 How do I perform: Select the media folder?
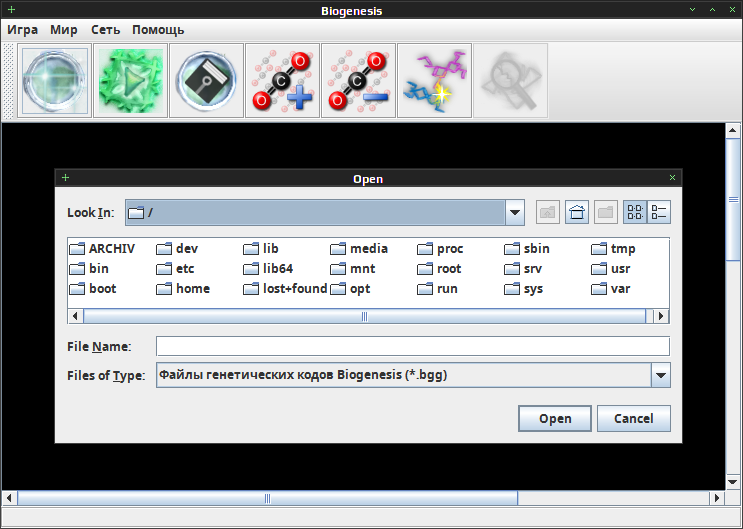click(359, 248)
